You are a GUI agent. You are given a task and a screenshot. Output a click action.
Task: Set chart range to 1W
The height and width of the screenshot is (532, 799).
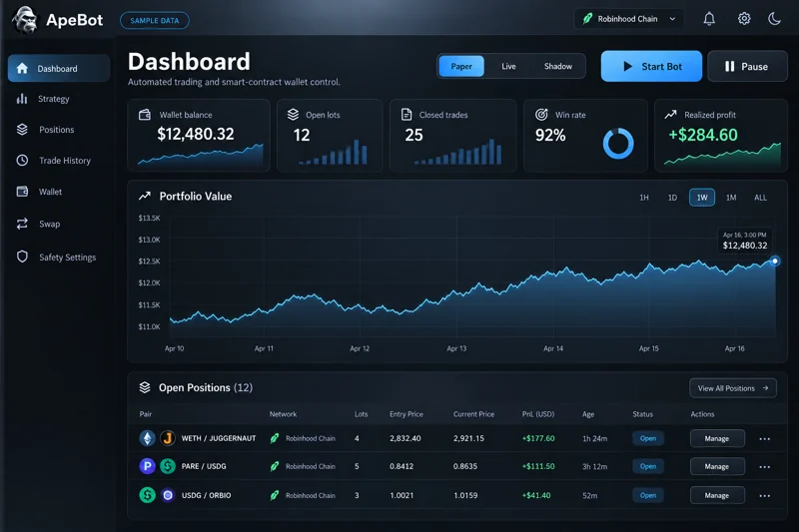pos(702,198)
